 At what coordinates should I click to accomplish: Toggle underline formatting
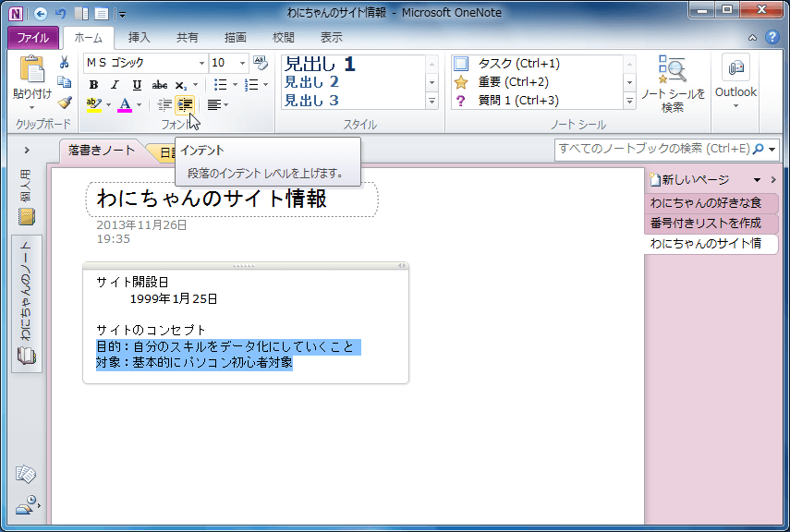coord(137,85)
